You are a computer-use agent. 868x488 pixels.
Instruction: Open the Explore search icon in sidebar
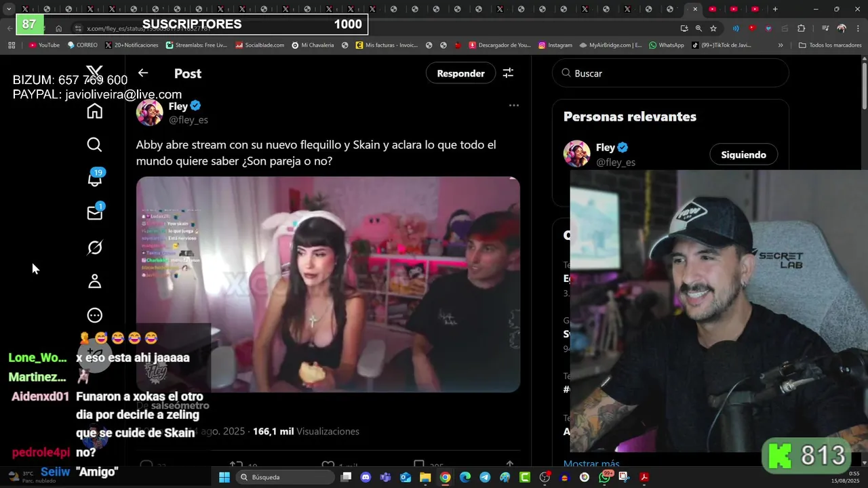[95, 144]
